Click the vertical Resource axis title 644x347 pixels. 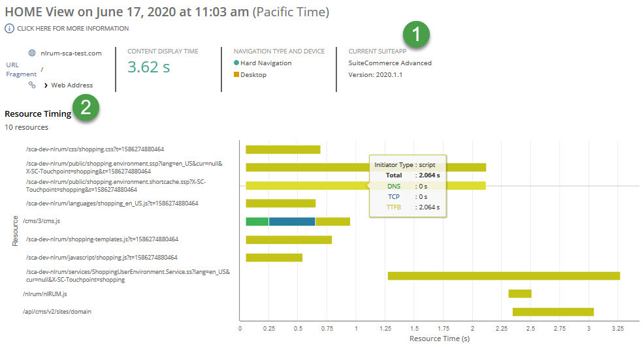15,230
